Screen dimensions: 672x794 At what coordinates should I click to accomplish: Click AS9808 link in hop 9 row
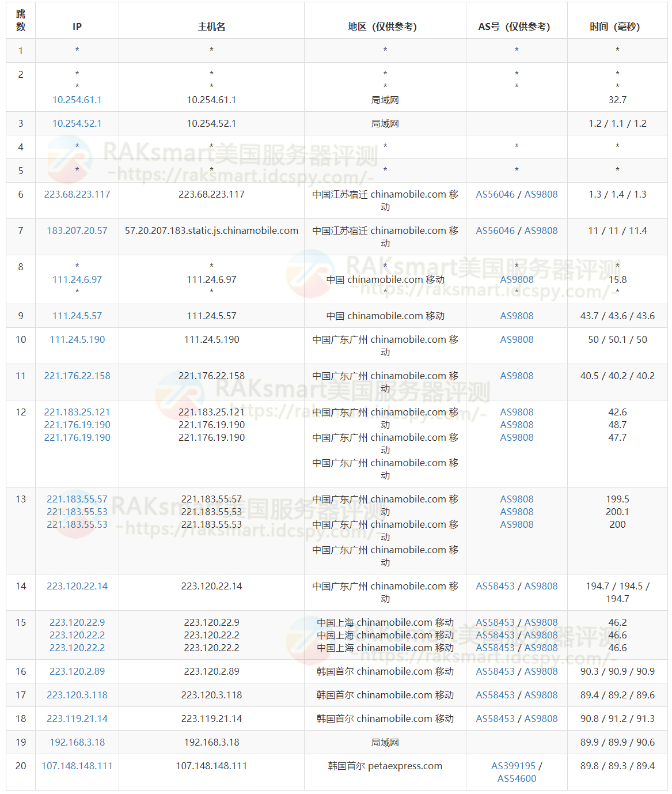click(517, 316)
